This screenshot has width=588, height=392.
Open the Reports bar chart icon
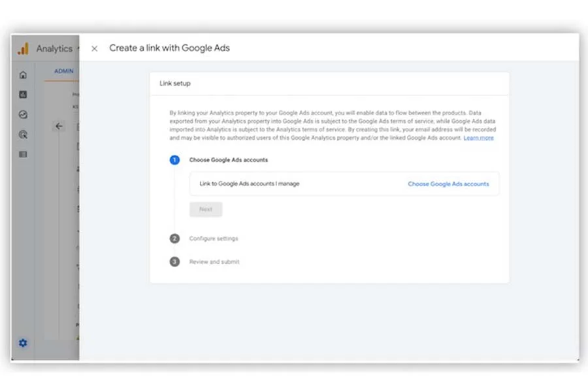click(x=23, y=95)
